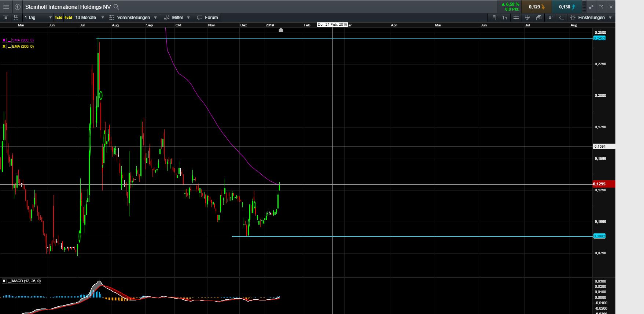Select the text annotation tool
The width and height of the screenshot is (644, 314).
[505, 18]
